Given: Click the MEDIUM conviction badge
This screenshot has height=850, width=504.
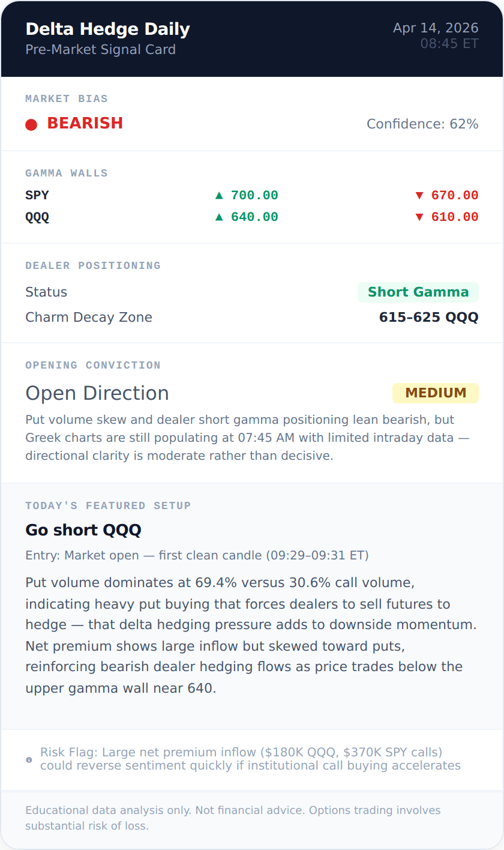Looking at the screenshot, I should pos(435,393).
